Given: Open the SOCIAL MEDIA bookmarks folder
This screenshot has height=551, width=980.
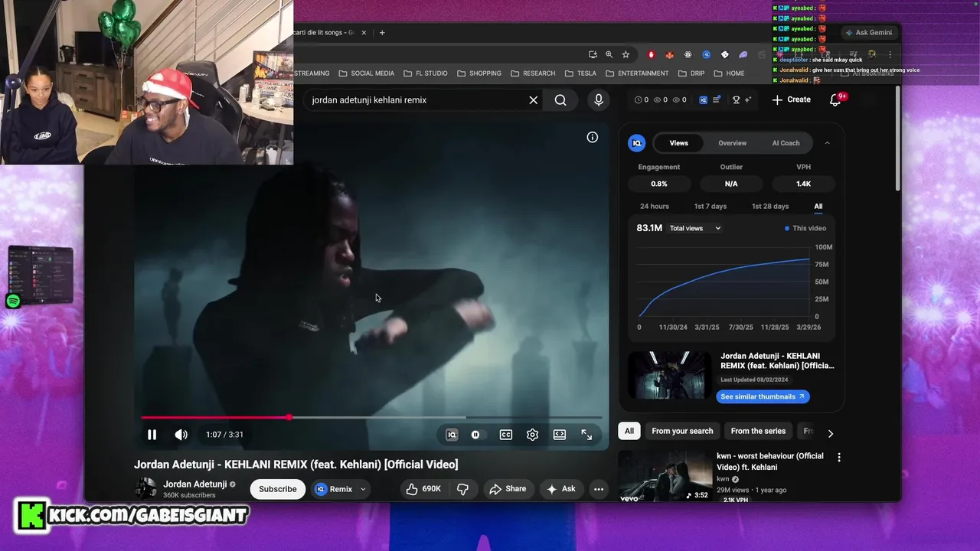Looking at the screenshot, I should coord(366,73).
